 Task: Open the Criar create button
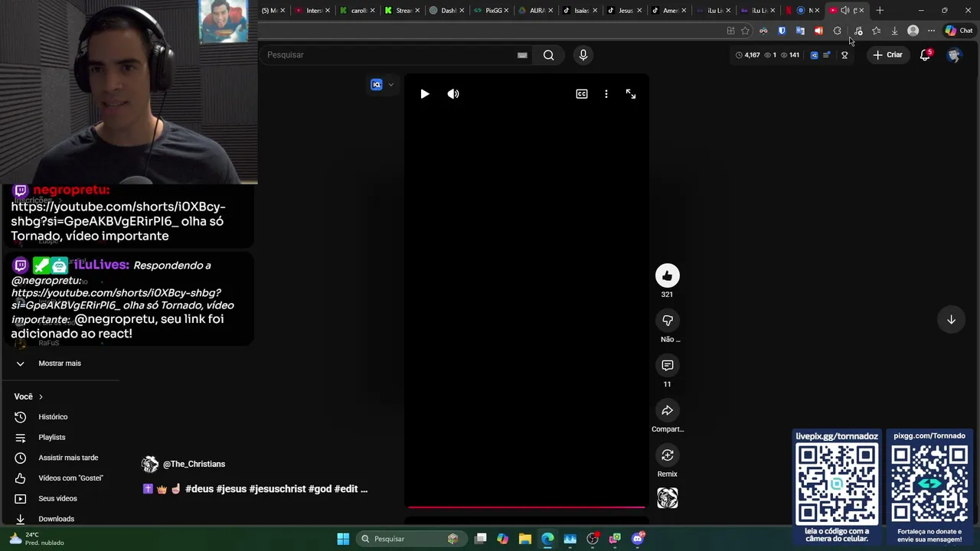887,55
